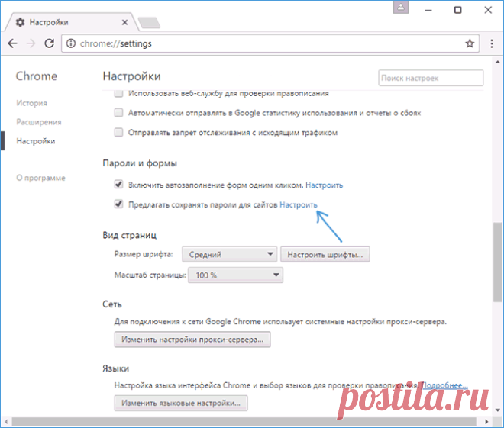Viewport: 504px width, 428px height.
Task: Open the page zoom 100 % dropdown
Action: pyautogui.click(x=235, y=275)
